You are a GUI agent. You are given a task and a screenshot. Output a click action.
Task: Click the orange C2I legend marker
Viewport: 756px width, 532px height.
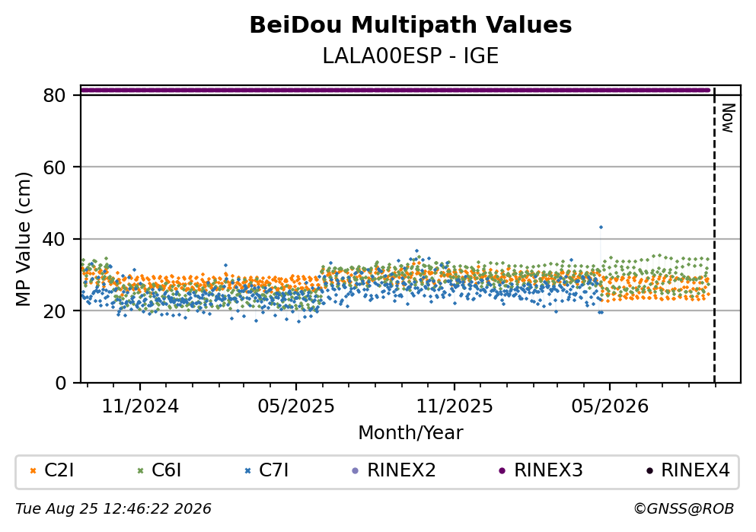[x=33, y=471]
